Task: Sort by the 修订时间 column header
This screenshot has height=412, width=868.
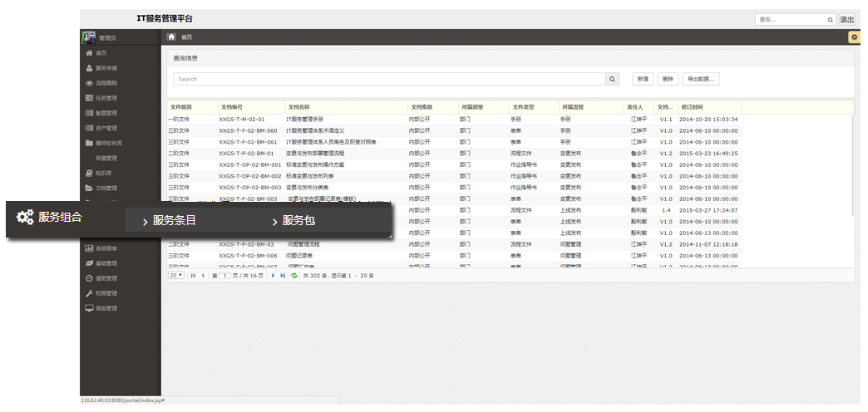Action: pos(692,107)
